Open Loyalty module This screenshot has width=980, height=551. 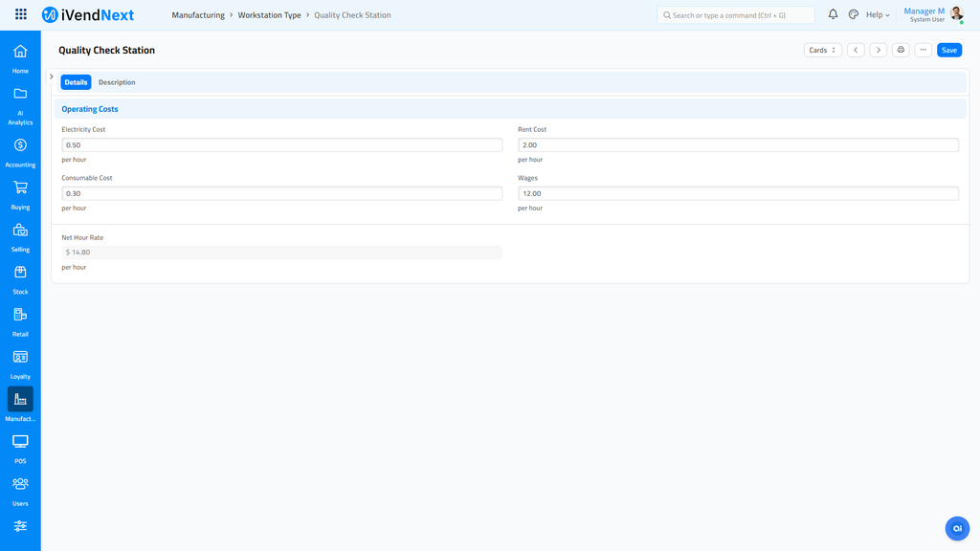(20, 364)
